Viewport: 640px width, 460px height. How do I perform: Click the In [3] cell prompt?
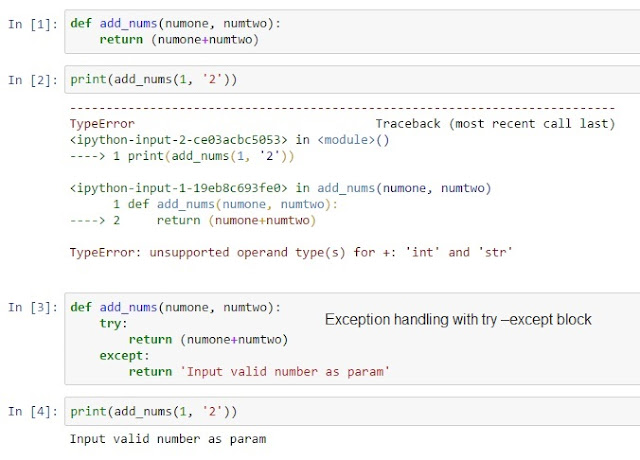(33, 307)
